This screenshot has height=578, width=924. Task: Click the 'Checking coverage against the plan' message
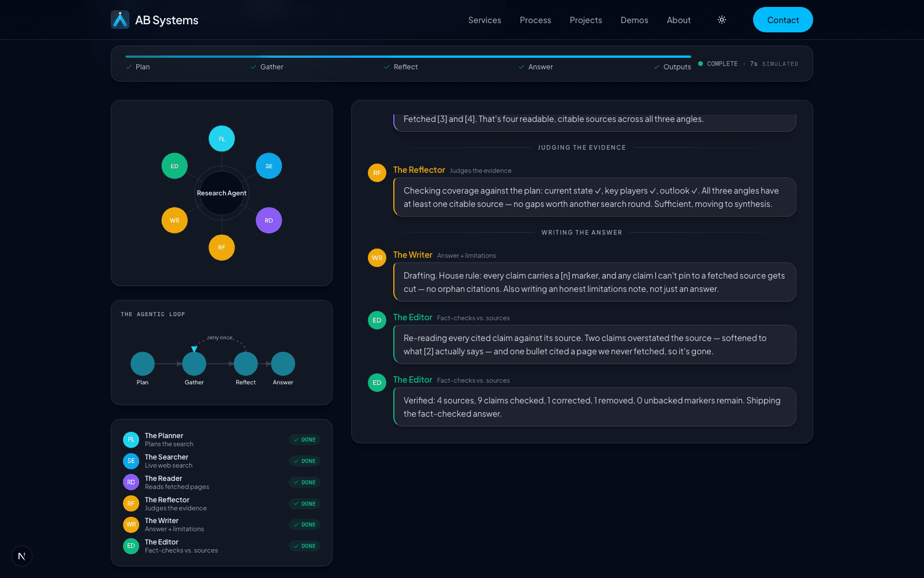(595, 197)
